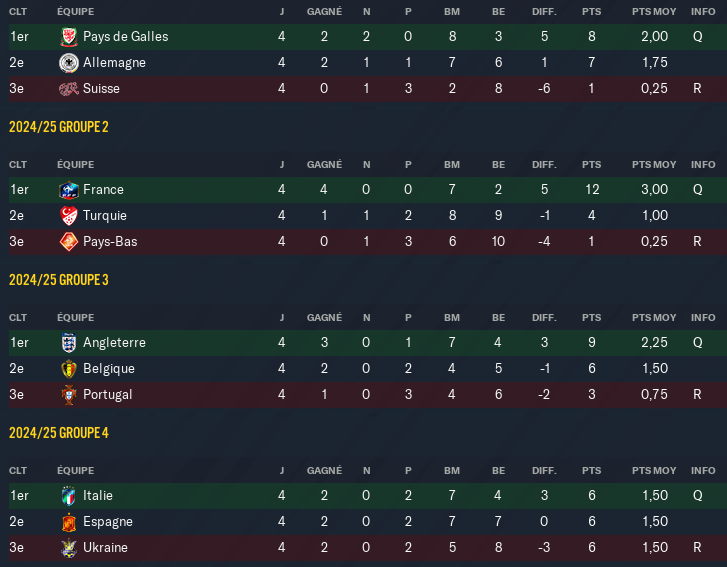The width and height of the screenshot is (727, 567).
Task: Click the Suisse team logo
Action: [x=69, y=89]
